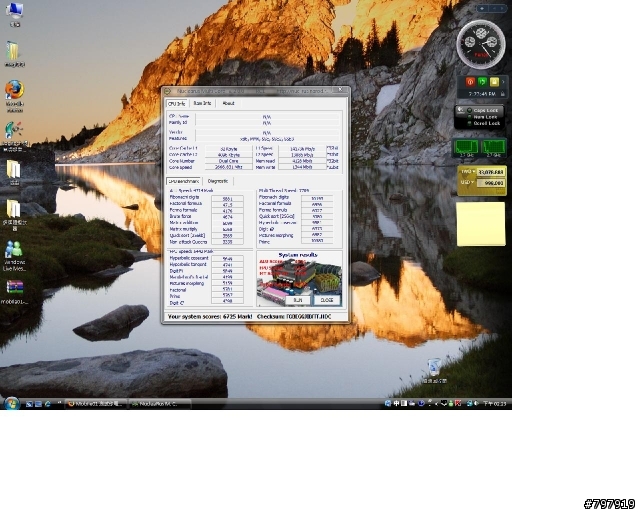Click the volume icon in the system tray
This screenshot has width=640, height=512.
[x=476, y=403]
